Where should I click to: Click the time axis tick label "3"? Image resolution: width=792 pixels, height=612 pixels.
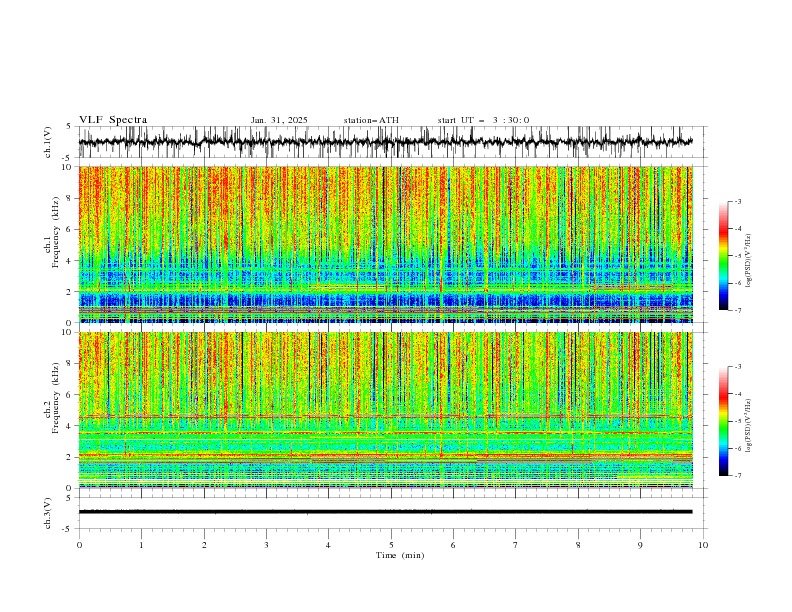[x=266, y=545]
